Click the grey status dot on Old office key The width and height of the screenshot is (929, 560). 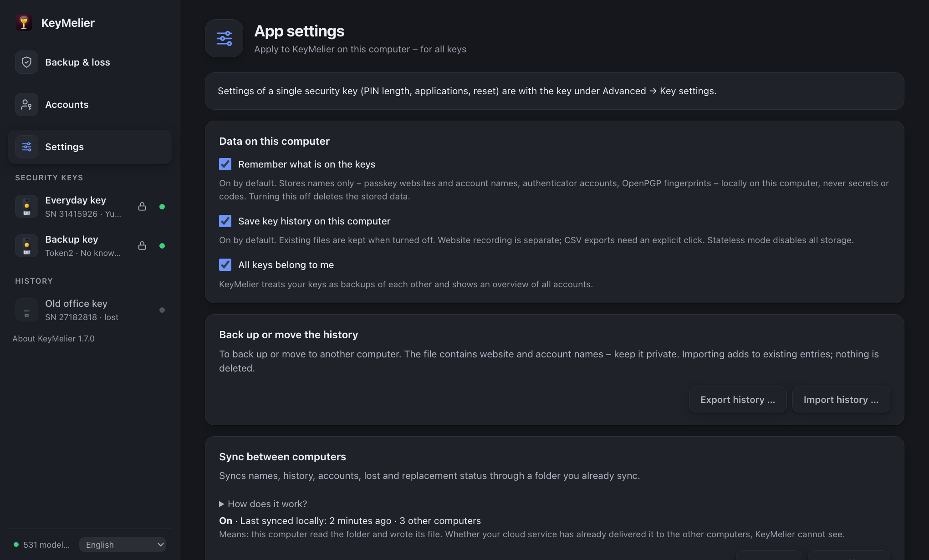[x=162, y=310]
